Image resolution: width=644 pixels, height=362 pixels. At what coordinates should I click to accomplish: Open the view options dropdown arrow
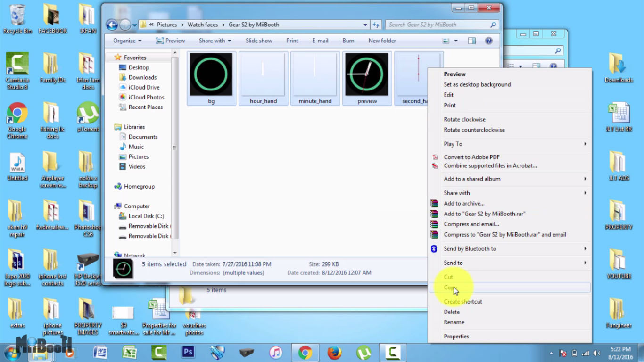(456, 41)
